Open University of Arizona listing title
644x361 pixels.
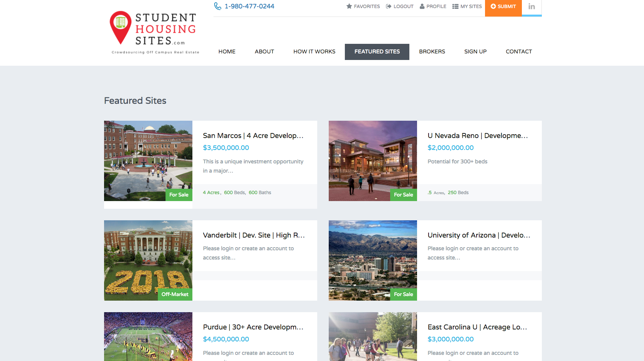click(x=479, y=235)
